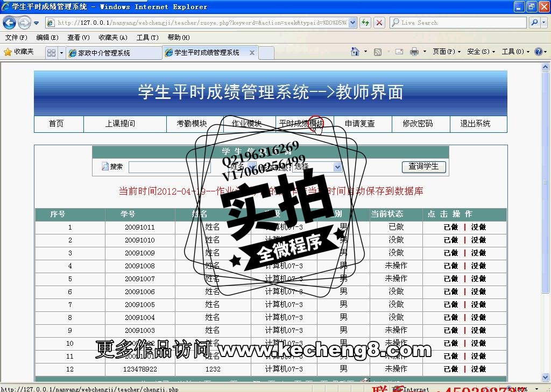Switch to the 家政中介管理系统 tab
This screenshot has width=551, height=392.
(114, 53)
